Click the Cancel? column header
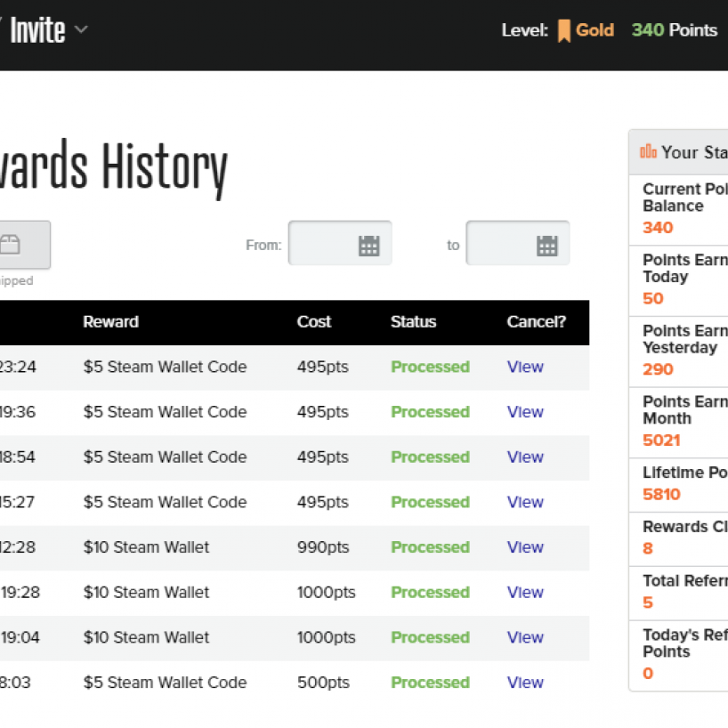Screen dimensions: 728x728 coord(536,322)
